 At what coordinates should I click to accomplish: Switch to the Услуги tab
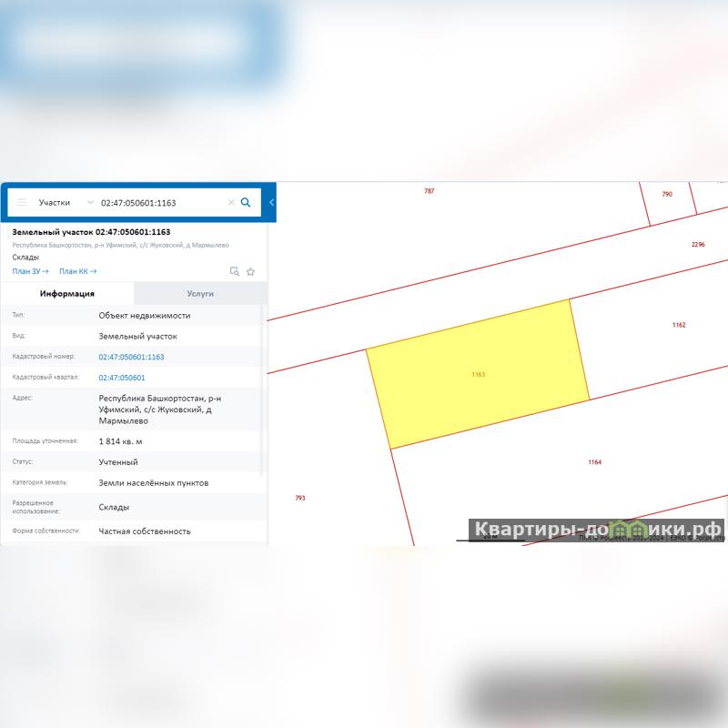point(200,294)
